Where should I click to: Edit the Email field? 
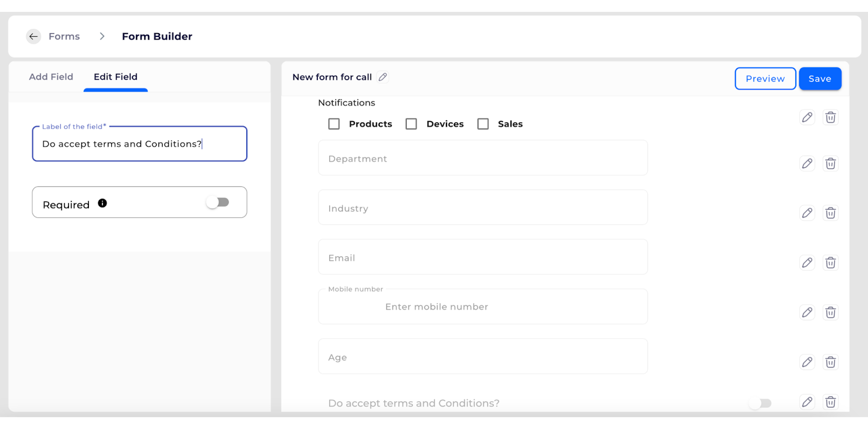point(807,263)
